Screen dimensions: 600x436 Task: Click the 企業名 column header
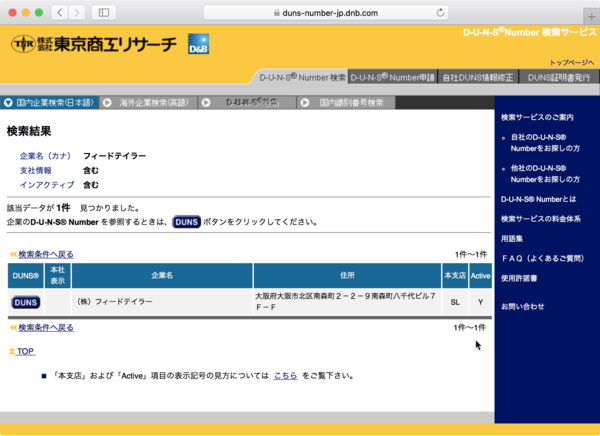[x=162, y=276]
